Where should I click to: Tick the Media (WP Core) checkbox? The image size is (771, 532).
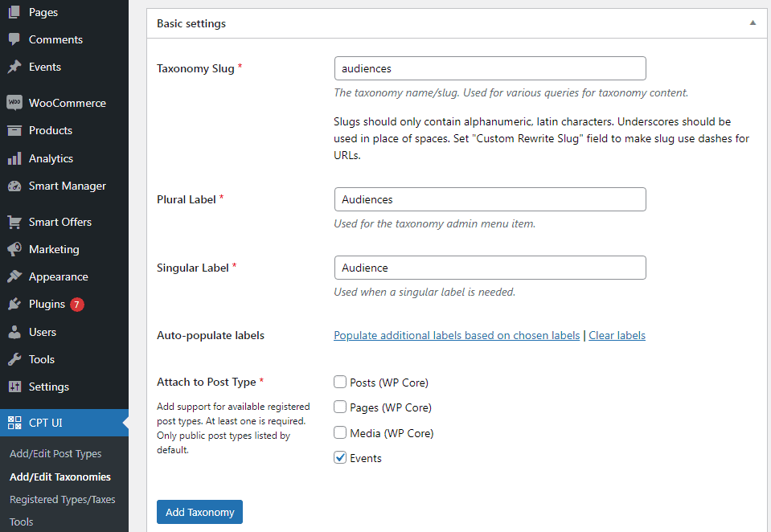341,433
